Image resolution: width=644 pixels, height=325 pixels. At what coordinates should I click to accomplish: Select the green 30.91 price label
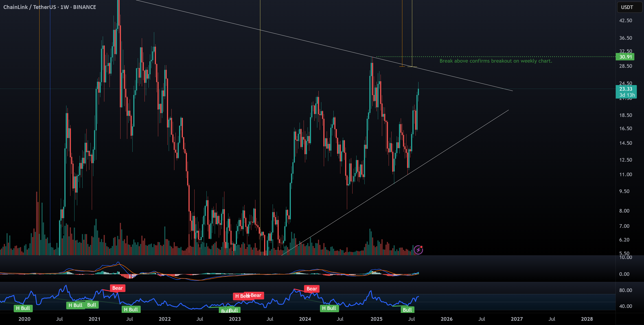(625, 57)
